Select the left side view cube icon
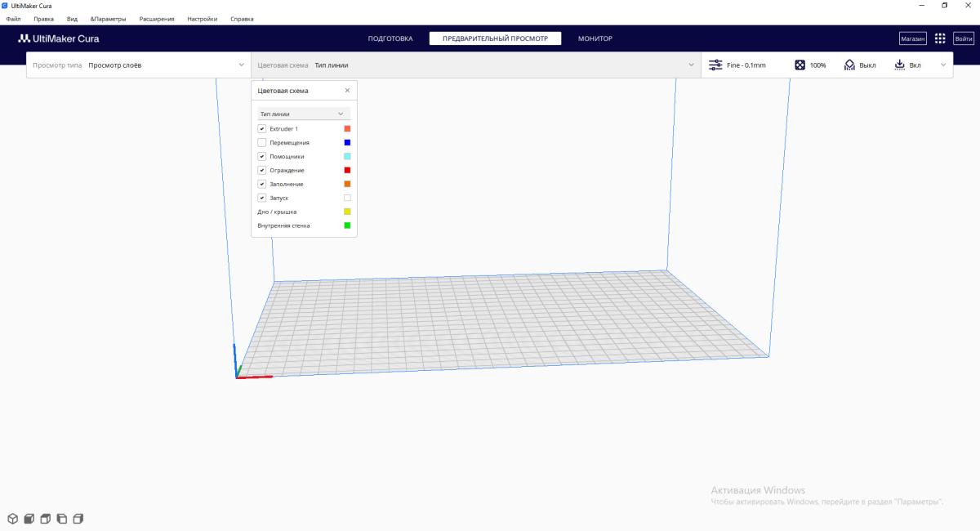The width and height of the screenshot is (980, 531). [61, 519]
